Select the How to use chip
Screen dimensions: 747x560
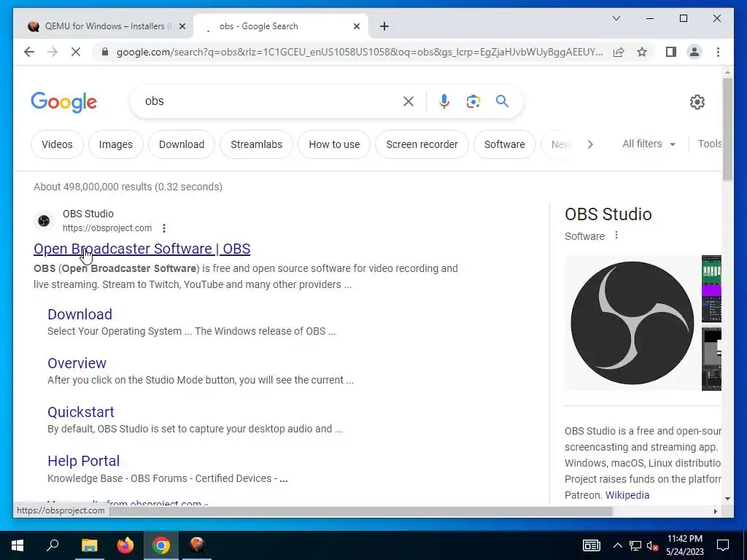334,144
